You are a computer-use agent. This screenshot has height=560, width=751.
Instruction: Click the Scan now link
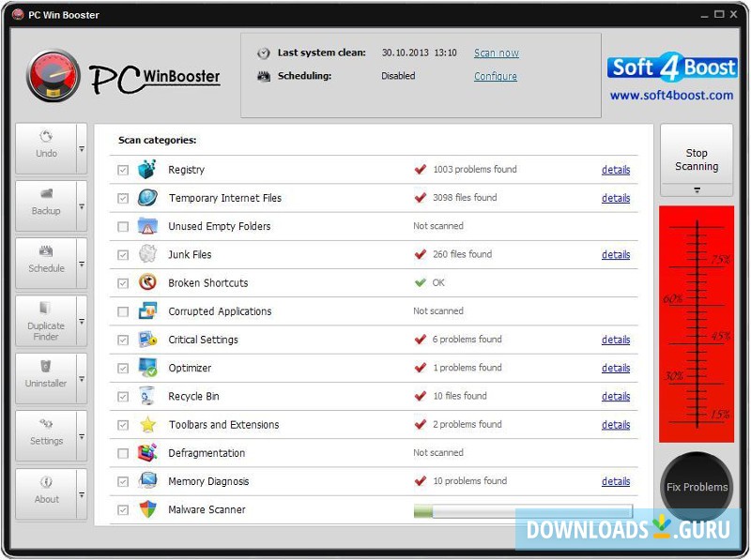pos(497,53)
